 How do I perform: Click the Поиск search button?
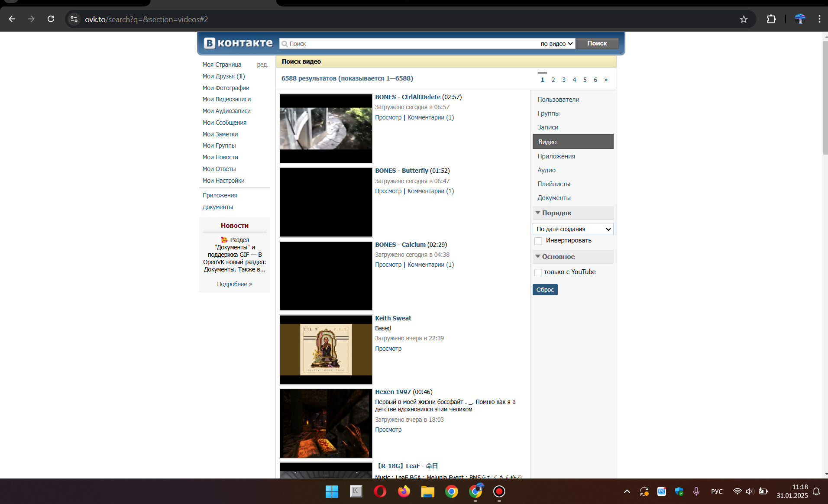click(597, 43)
